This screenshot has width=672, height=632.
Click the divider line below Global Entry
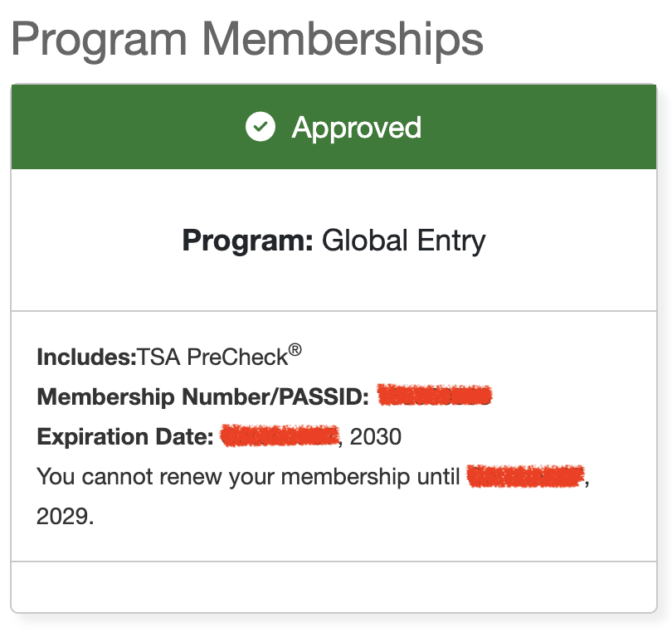(334, 311)
